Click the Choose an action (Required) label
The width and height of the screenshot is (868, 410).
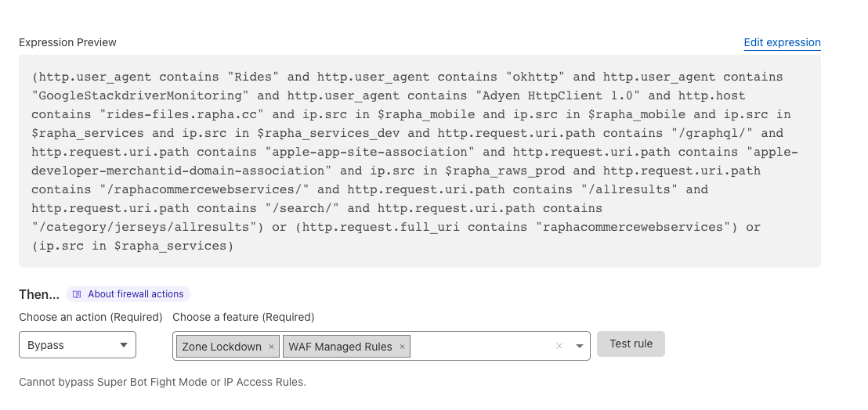90,317
